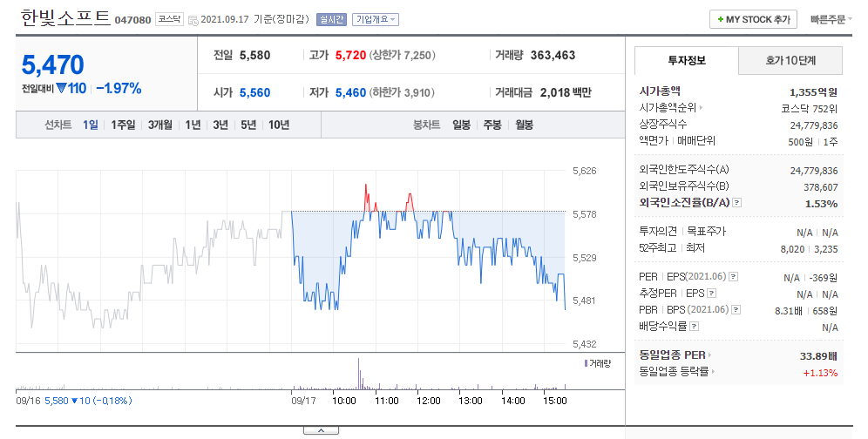Show the 일봉 candlestick chart
This screenshot has width=868, height=439.
[x=461, y=125]
